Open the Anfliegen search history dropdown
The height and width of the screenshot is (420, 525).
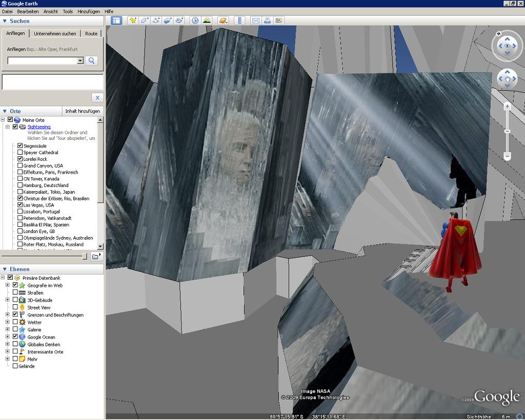coord(80,60)
